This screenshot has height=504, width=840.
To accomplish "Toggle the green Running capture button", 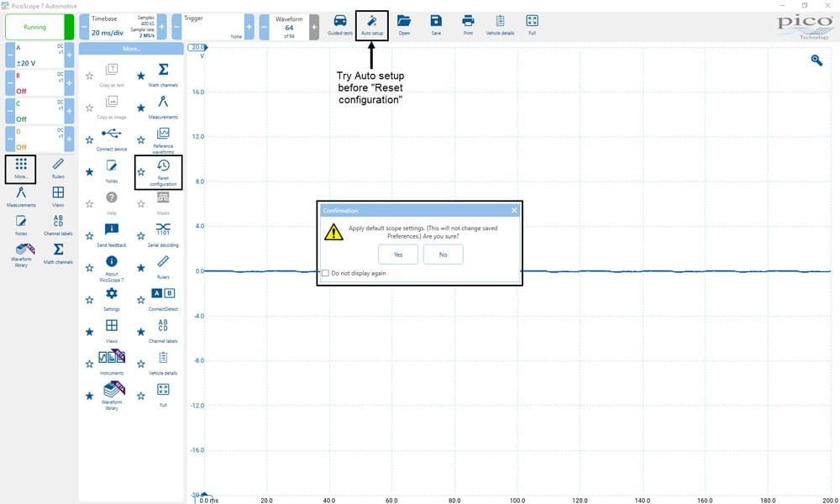I will [x=39, y=27].
